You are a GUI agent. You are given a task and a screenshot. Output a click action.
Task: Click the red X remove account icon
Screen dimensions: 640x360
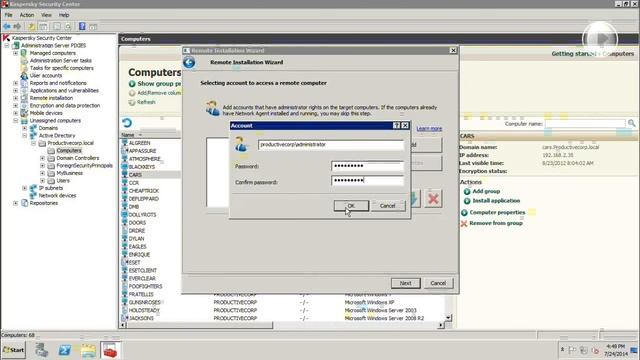(x=433, y=199)
